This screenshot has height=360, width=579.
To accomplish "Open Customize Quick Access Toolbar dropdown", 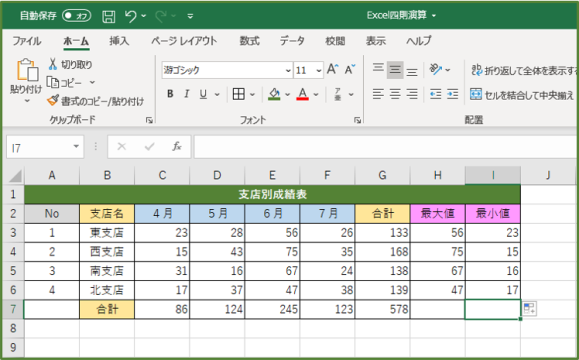I will (x=190, y=16).
